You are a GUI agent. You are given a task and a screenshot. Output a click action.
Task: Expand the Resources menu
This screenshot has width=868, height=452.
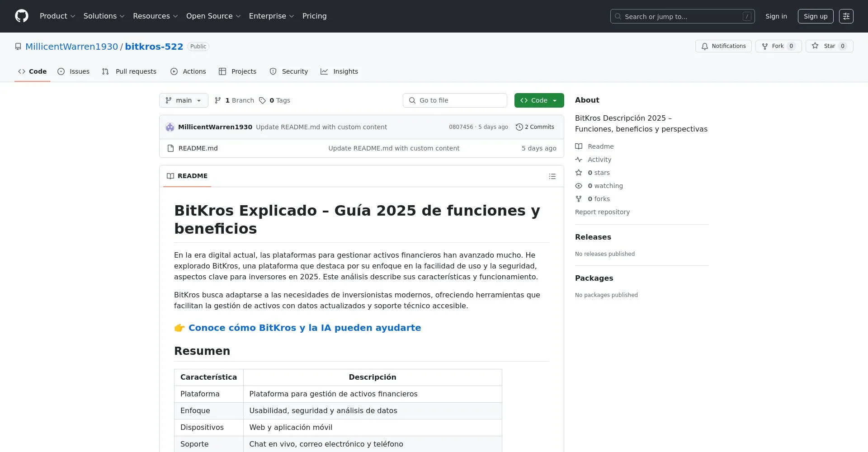tap(156, 16)
